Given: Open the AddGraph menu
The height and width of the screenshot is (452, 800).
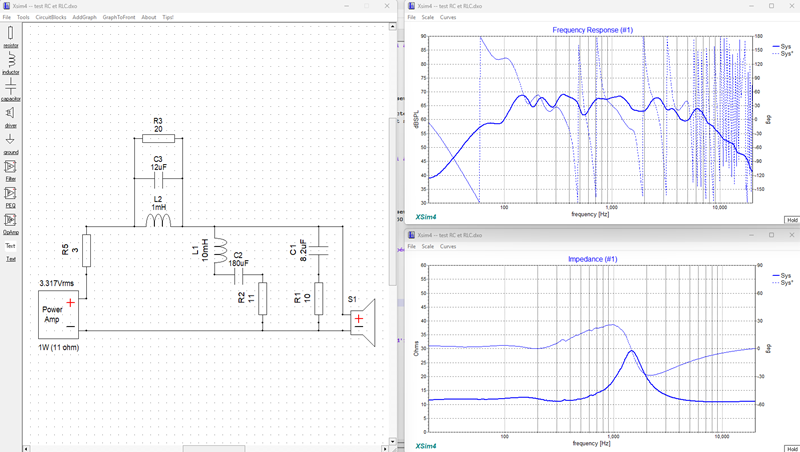Looking at the screenshot, I should 84,17.
